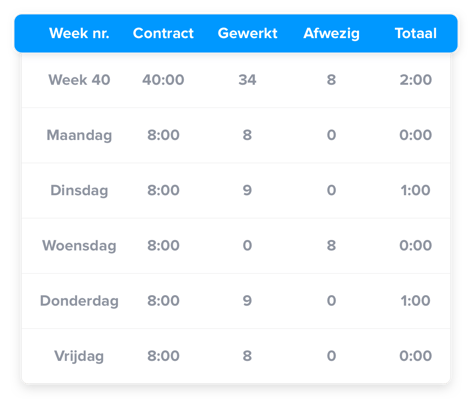The image size is (472, 399).
Task: Click Maandag's 0:00 total cell
Action: pyautogui.click(x=416, y=135)
